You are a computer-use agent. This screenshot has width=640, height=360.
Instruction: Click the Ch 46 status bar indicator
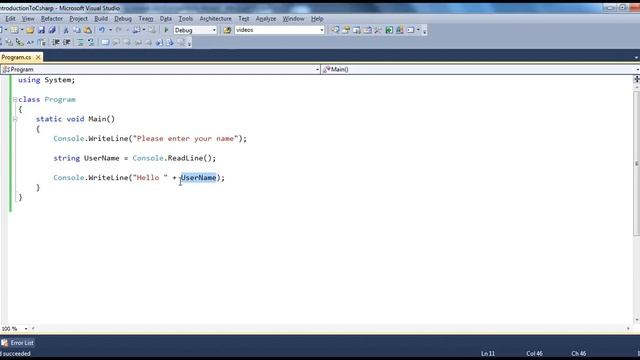click(x=579, y=353)
